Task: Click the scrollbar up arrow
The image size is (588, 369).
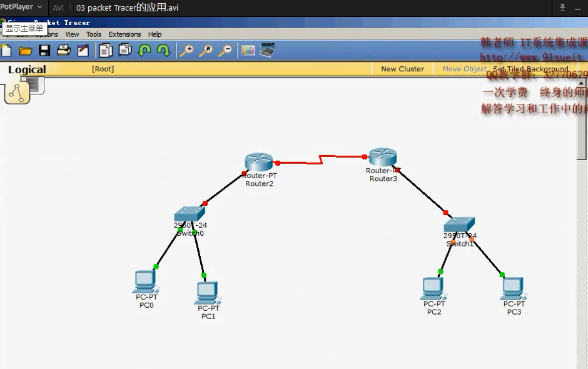Action: point(582,83)
